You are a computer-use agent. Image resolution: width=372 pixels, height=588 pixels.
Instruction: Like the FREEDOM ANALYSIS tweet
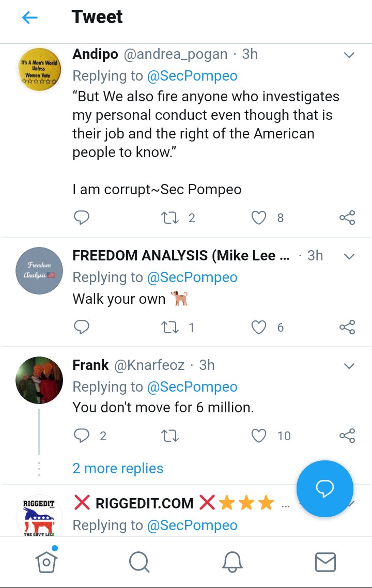click(258, 327)
